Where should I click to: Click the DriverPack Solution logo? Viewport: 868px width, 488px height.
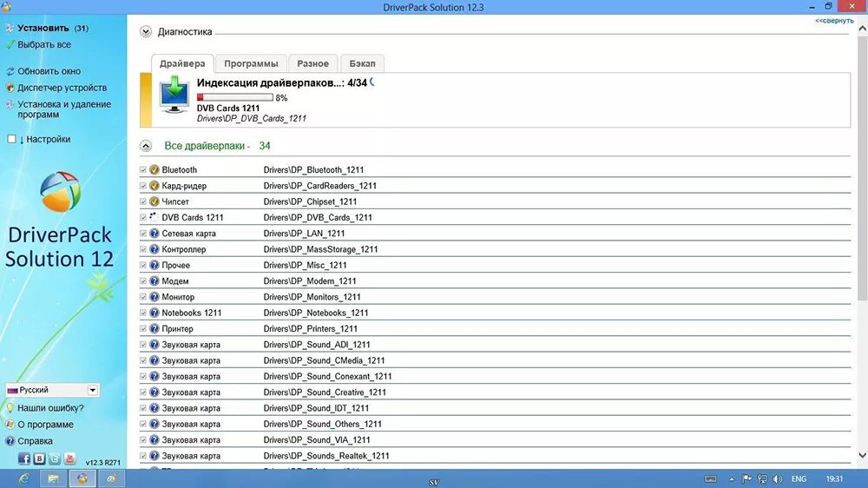coord(61,192)
